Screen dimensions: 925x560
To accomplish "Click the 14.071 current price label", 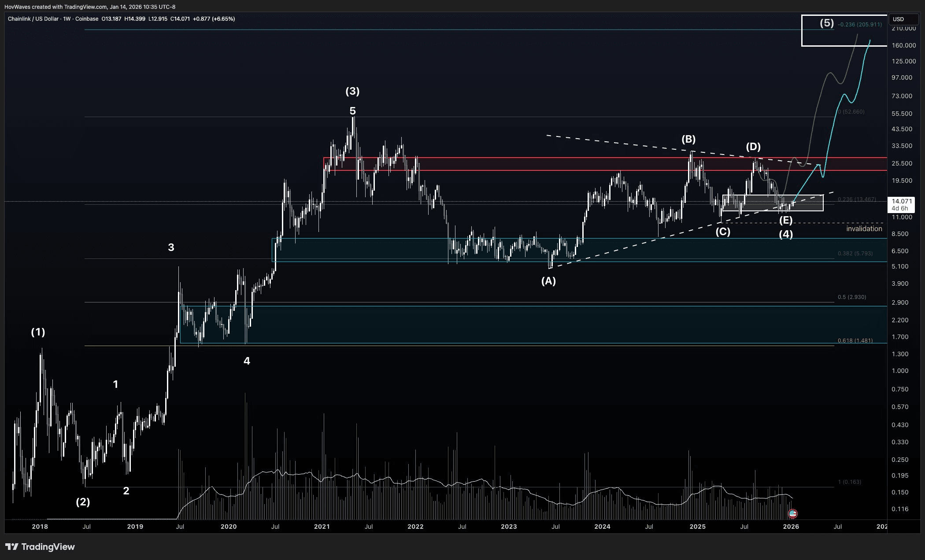I will coord(901,201).
